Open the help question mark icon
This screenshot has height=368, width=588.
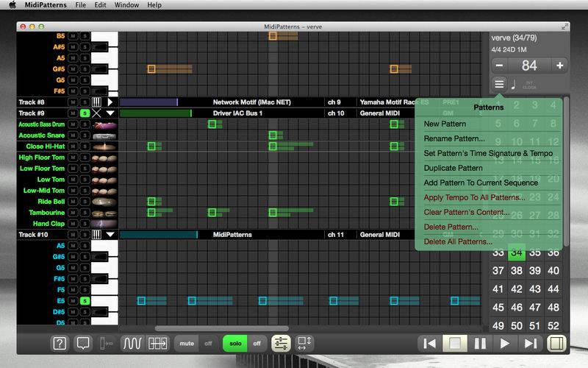tap(60, 343)
